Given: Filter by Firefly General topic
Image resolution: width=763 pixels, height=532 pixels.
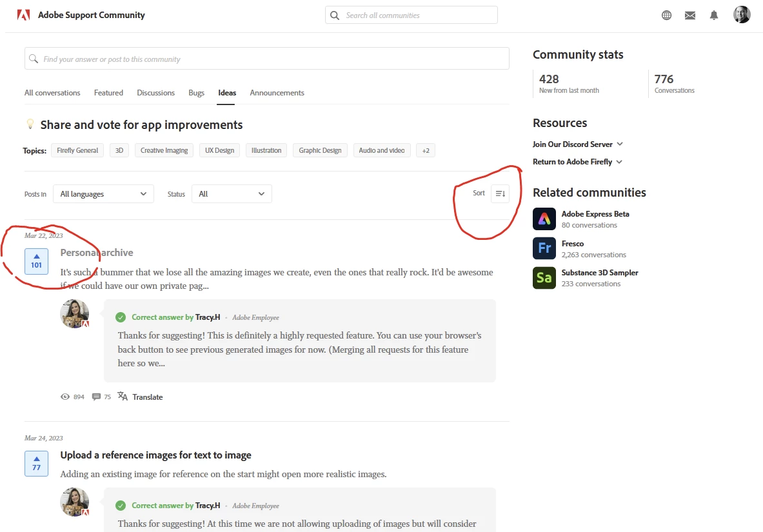Looking at the screenshot, I should (x=77, y=150).
